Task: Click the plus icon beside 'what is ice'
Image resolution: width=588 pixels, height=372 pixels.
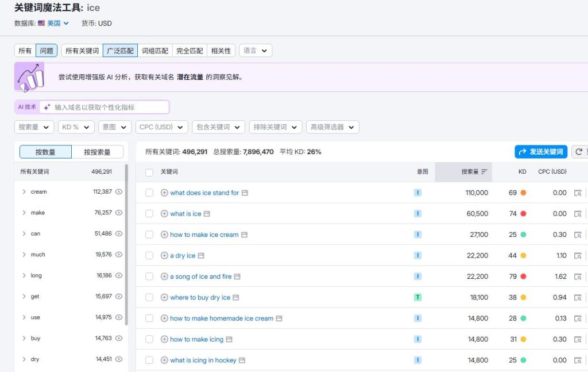Action: pyautogui.click(x=164, y=214)
